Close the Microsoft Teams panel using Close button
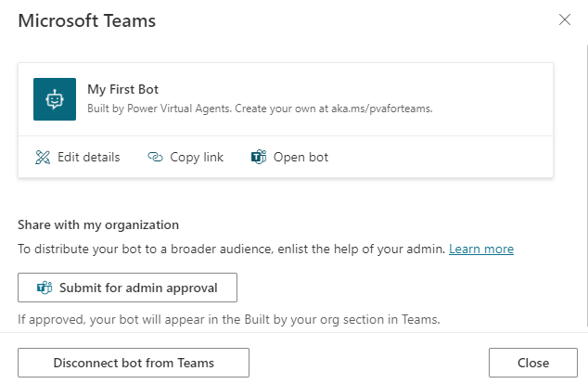The width and height of the screenshot is (588, 384). point(533,363)
